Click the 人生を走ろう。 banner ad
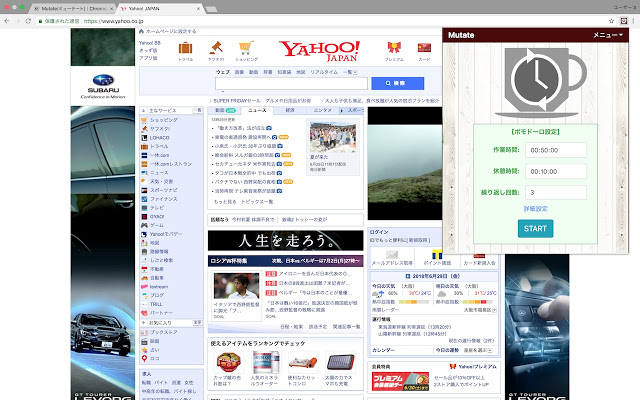 (285, 240)
